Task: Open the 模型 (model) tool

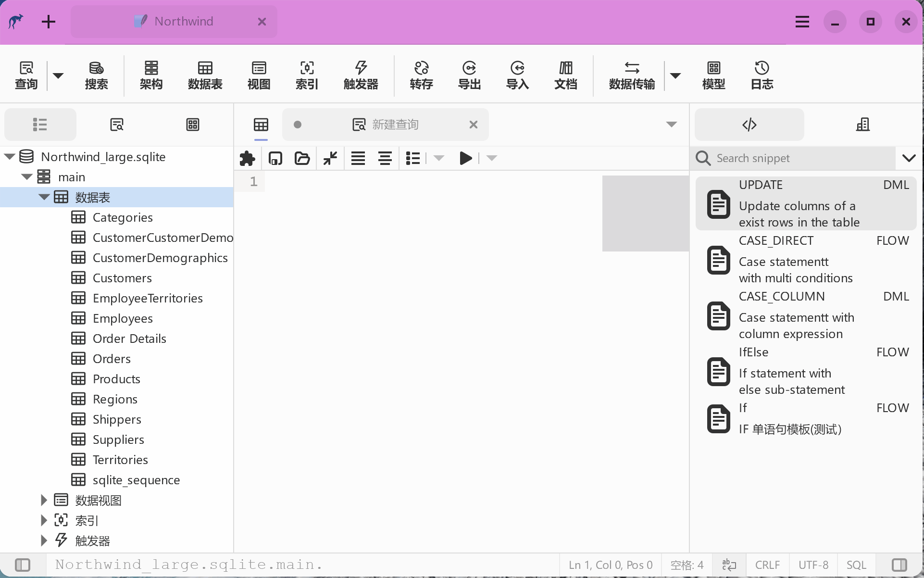Action: tap(713, 75)
